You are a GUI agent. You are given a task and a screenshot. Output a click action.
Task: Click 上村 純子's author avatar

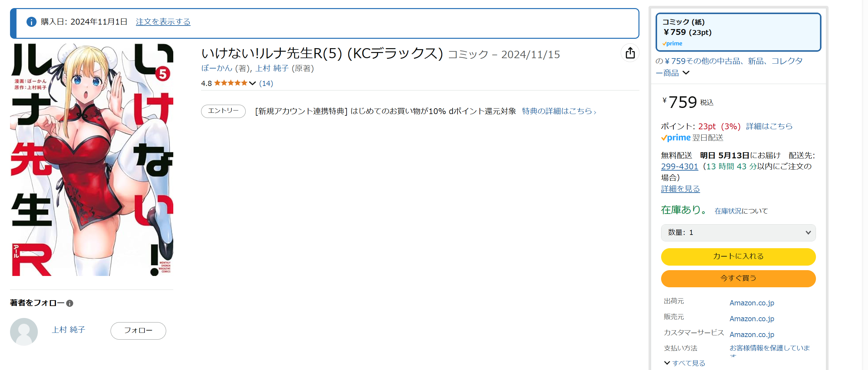pos(24,331)
